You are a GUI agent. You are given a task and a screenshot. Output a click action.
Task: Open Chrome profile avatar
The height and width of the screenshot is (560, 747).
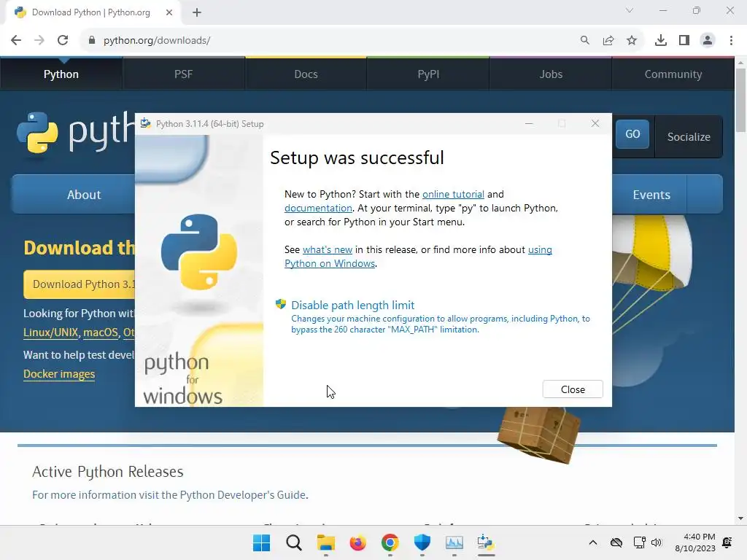[x=708, y=41]
